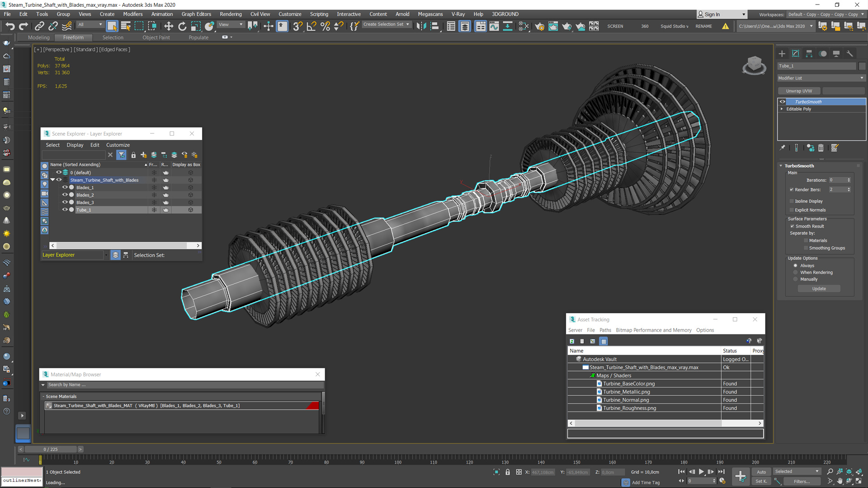
Task: Switch to the Freeform ribbon tab
Action: click(73, 38)
